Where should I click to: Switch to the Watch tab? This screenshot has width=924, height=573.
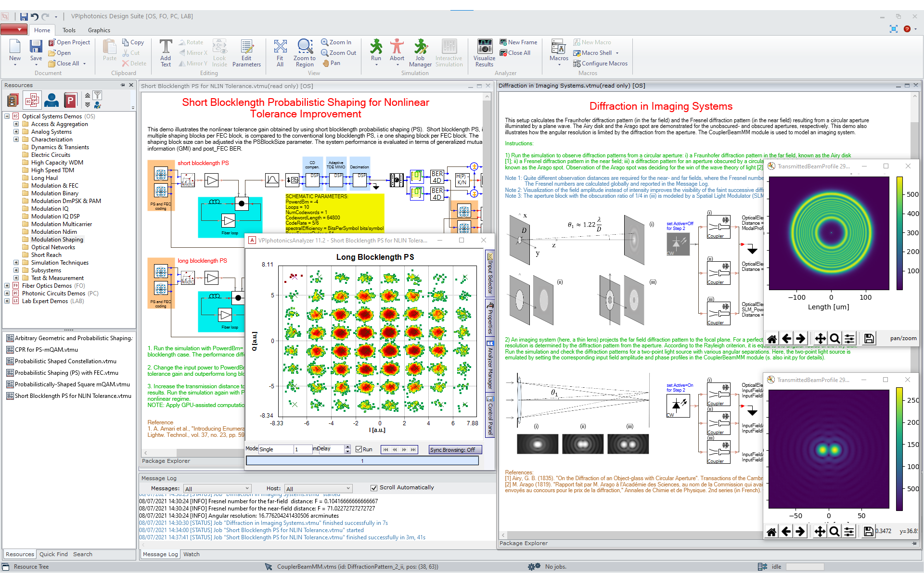(191, 554)
